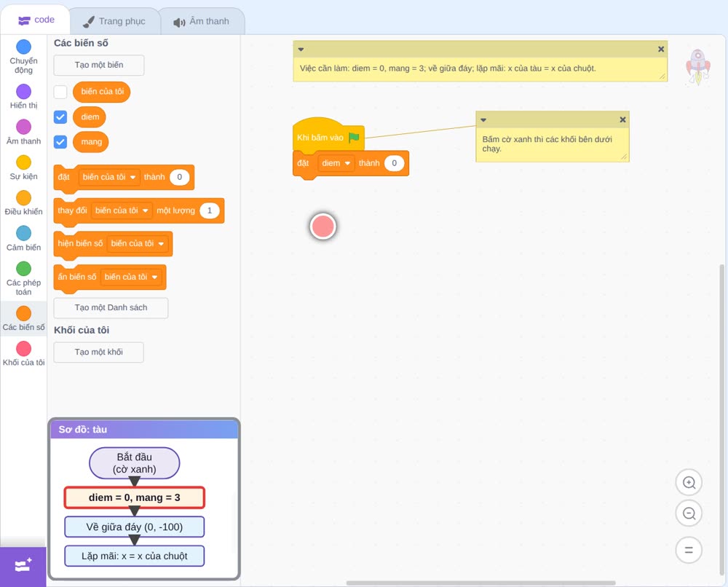
Task: Collapse the 'Bấm cờ xanh' comment note
Action: point(483,120)
